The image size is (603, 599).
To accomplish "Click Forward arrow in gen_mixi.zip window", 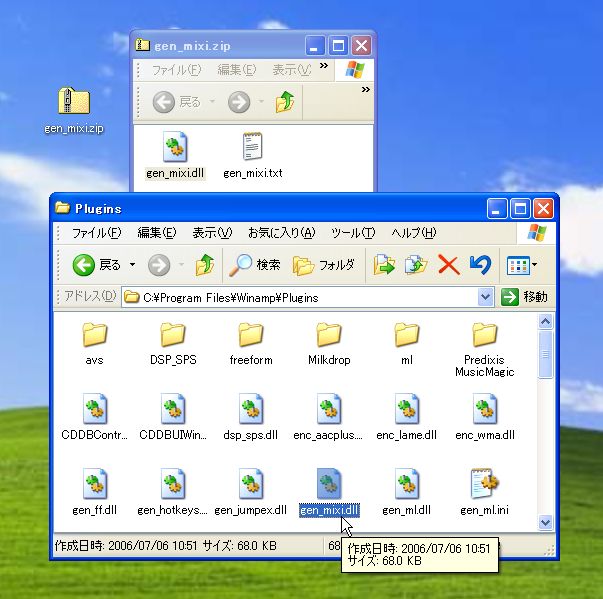I will click(x=239, y=102).
